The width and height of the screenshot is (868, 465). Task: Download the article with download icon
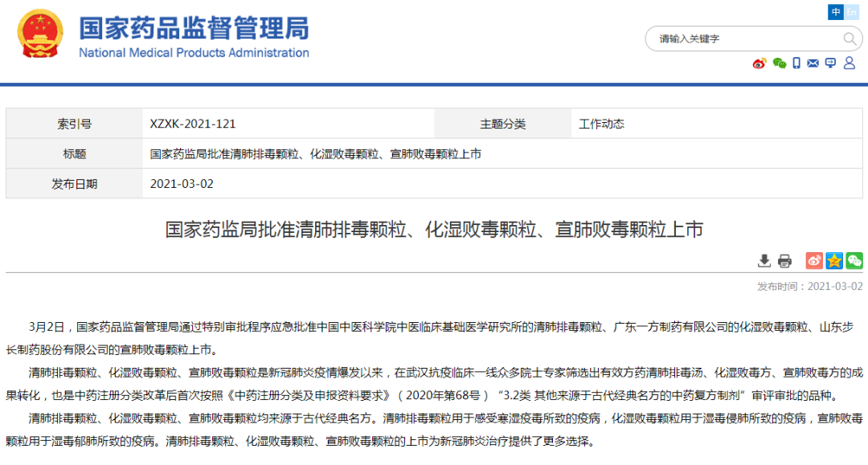click(x=764, y=260)
